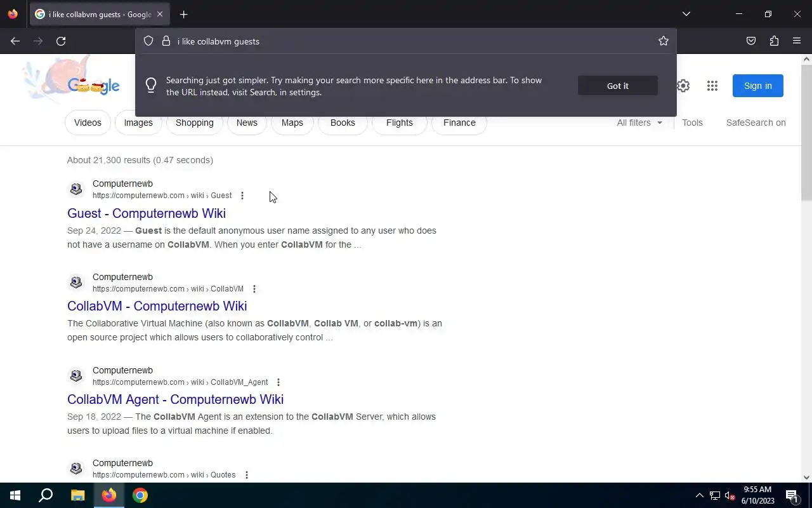Viewport: 812px width, 508px height.
Task: Click the favicon of the CollabVM Agent result
Action: 76,376
